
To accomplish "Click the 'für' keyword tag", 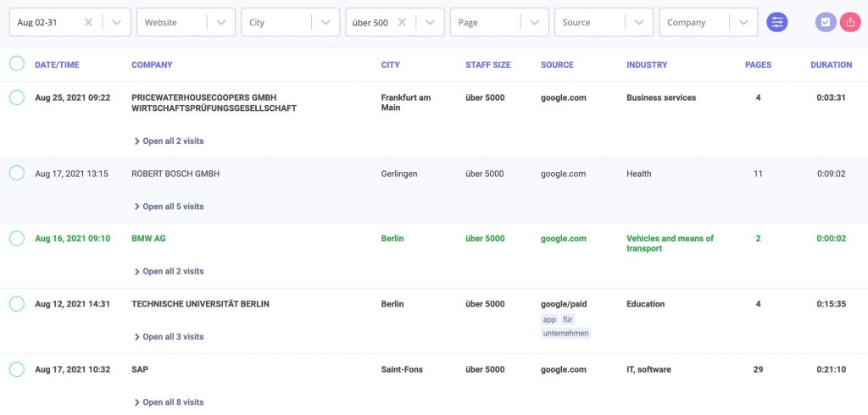I will click(x=568, y=319).
